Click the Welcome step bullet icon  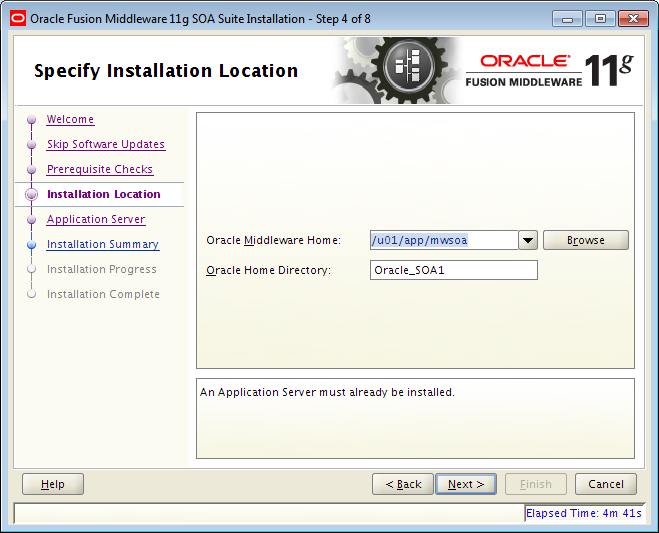(x=32, y=120)
